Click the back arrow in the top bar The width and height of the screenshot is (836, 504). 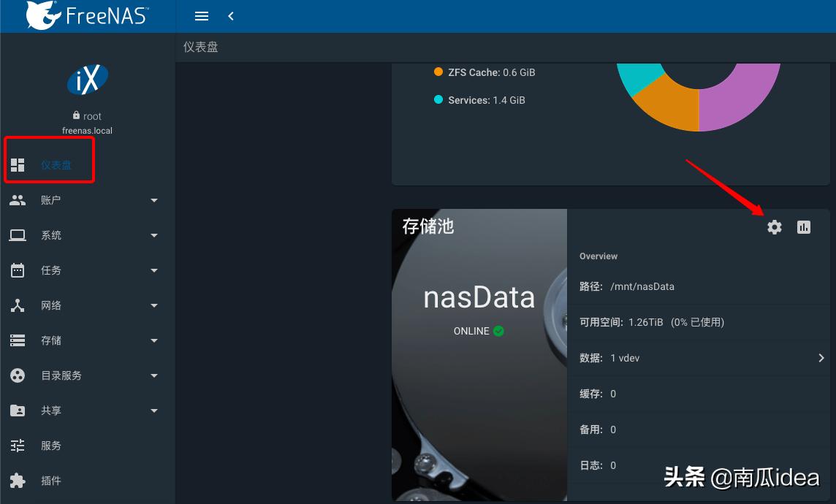click(x=231, y=15)
